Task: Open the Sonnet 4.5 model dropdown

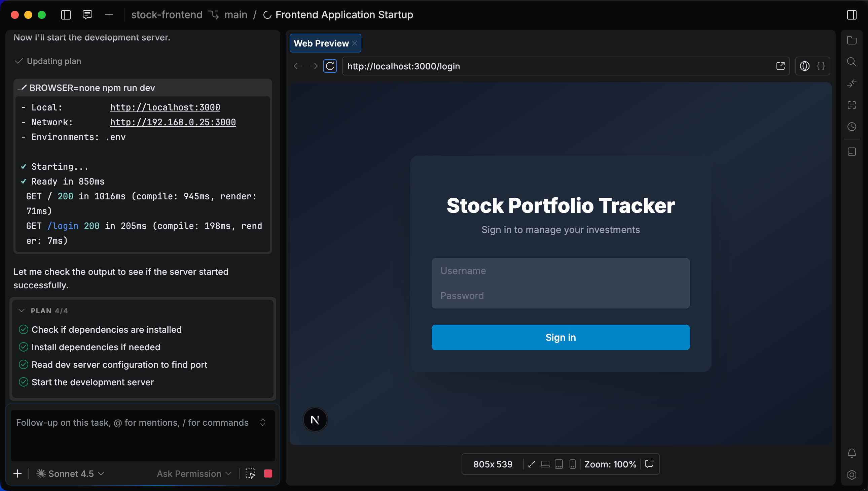Action: coord(70,473)
